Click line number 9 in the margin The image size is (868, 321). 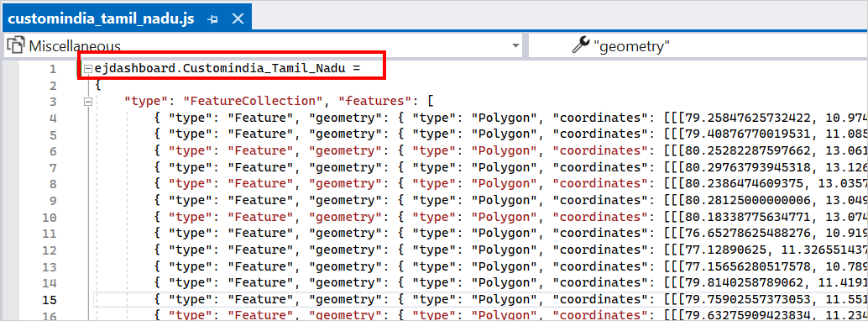coord(53,200)
